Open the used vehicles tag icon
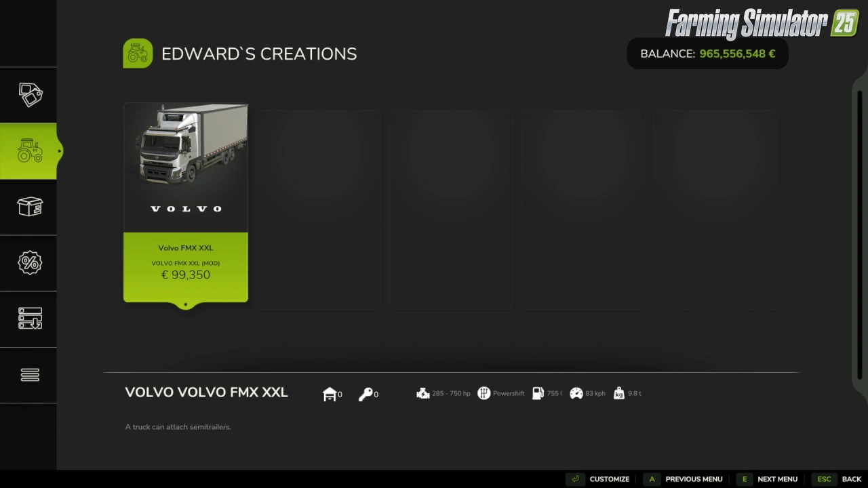 pos(30,95)
